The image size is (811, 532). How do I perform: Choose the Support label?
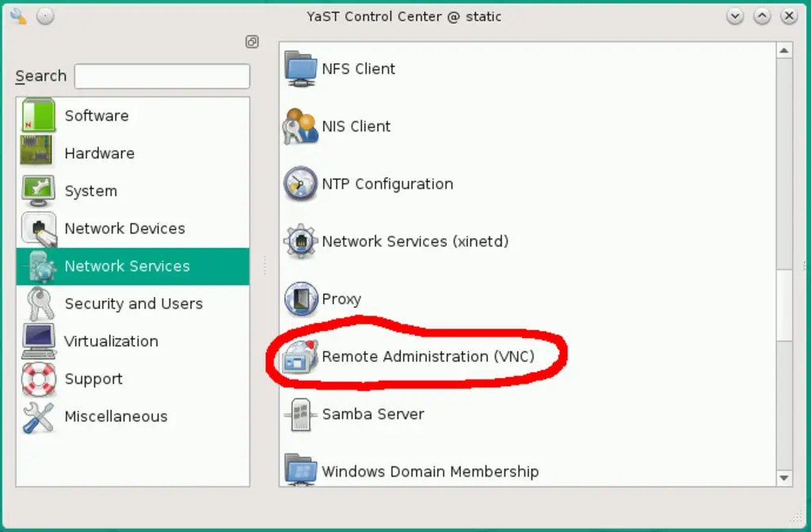coord(93,379)
